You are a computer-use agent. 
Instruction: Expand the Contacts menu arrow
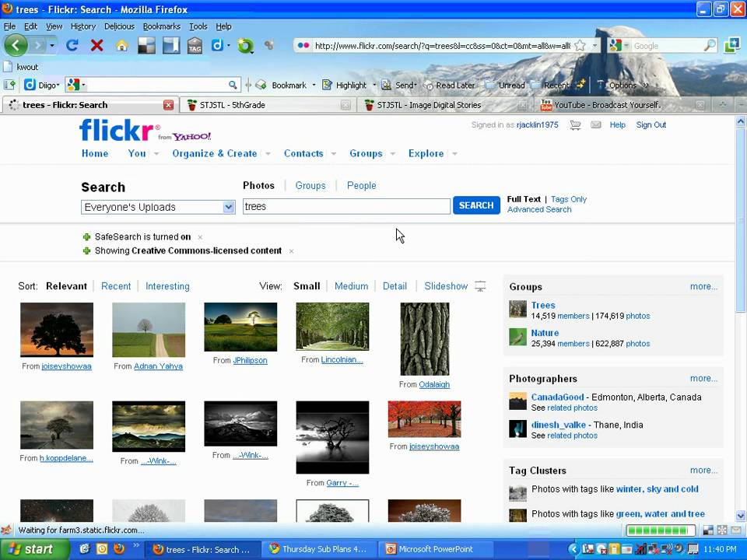[334, 154]
